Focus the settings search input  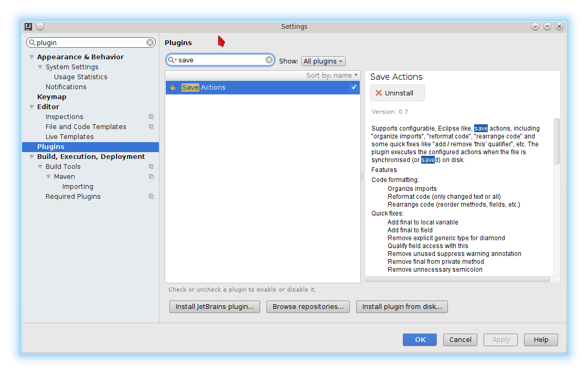click(90, 42)
